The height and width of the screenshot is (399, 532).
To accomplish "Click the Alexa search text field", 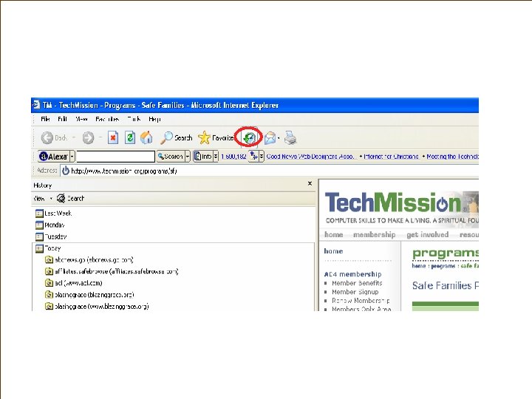I will [x=116, y=157].
